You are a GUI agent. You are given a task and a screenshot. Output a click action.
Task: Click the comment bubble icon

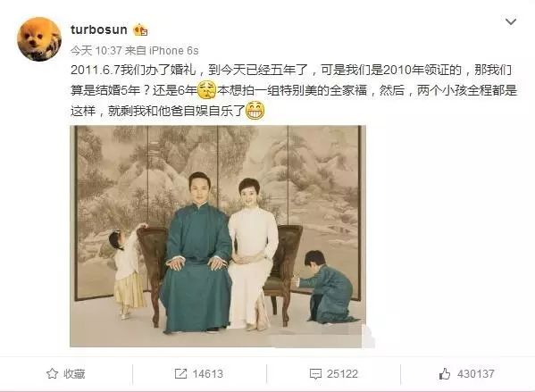point(315,374)
